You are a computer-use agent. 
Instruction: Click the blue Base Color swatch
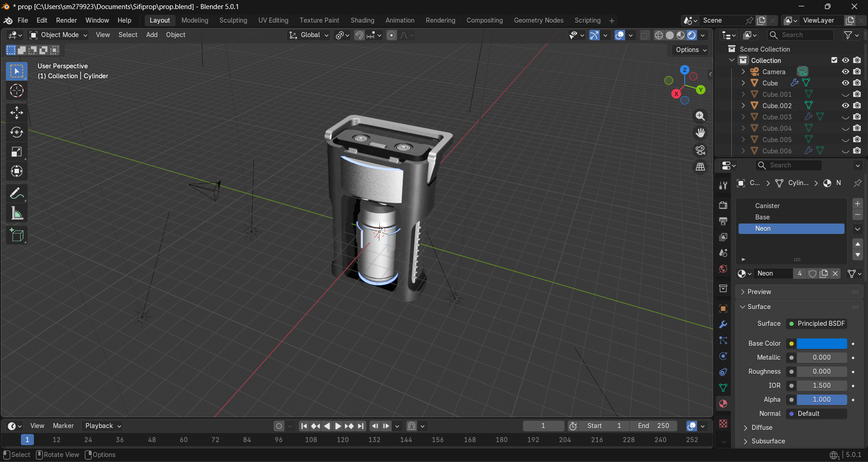tap(821, 343)
